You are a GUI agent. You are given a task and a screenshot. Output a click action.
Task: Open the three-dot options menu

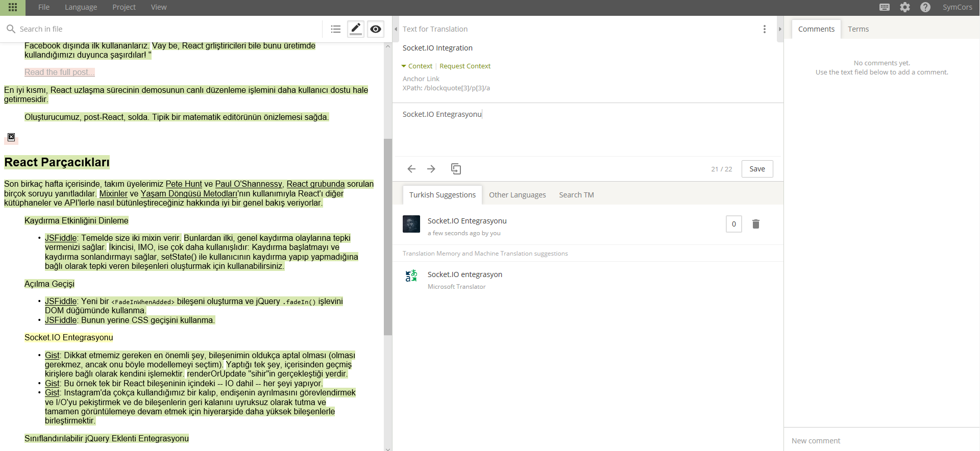[x=765, y=29]
